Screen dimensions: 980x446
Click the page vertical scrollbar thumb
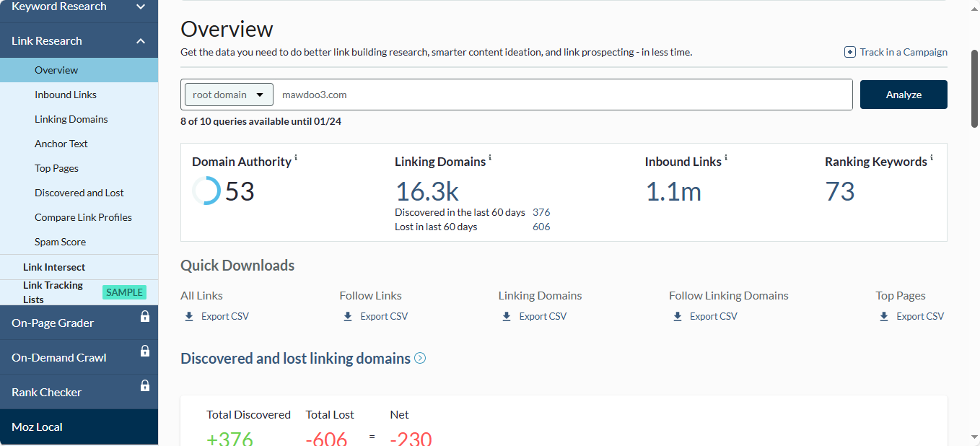coord(975,90)
